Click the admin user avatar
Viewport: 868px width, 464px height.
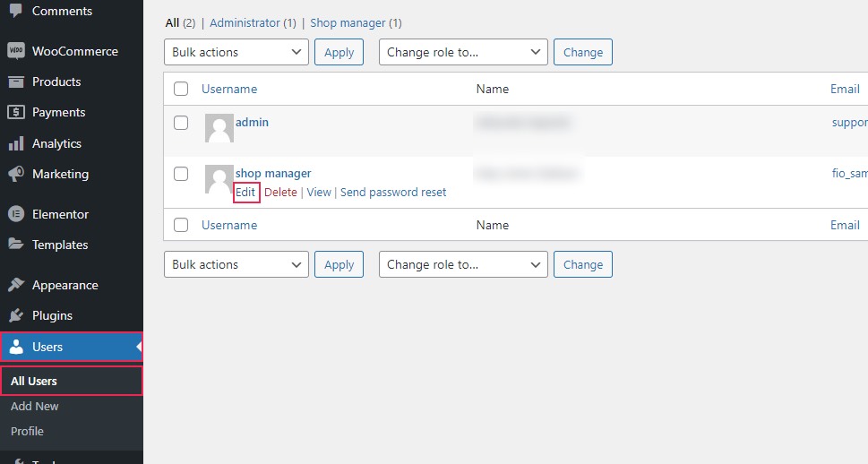[x=219, y=128]
